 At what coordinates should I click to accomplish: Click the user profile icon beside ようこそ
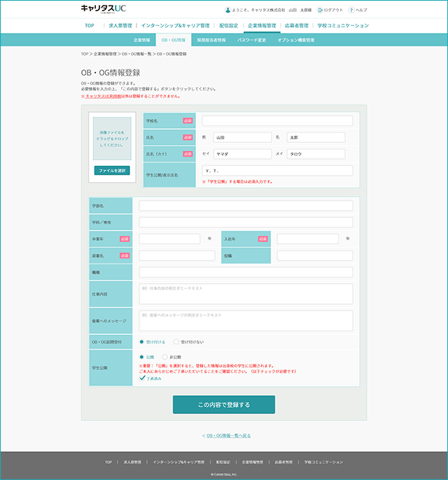point(227,10)
